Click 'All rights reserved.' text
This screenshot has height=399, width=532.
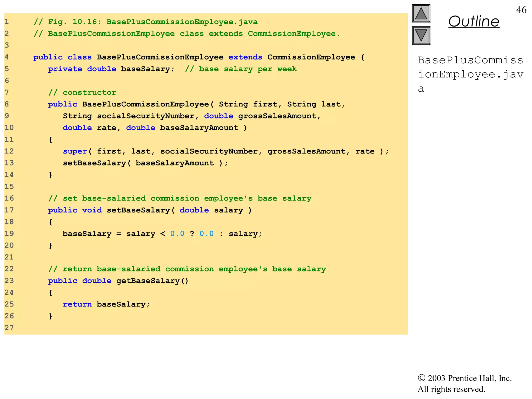pyautogui.click(x=451, y=389)
